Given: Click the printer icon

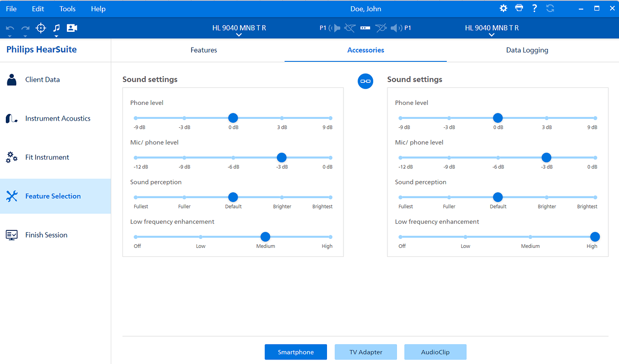Looking at the screenshot, I should pos(519,9).
